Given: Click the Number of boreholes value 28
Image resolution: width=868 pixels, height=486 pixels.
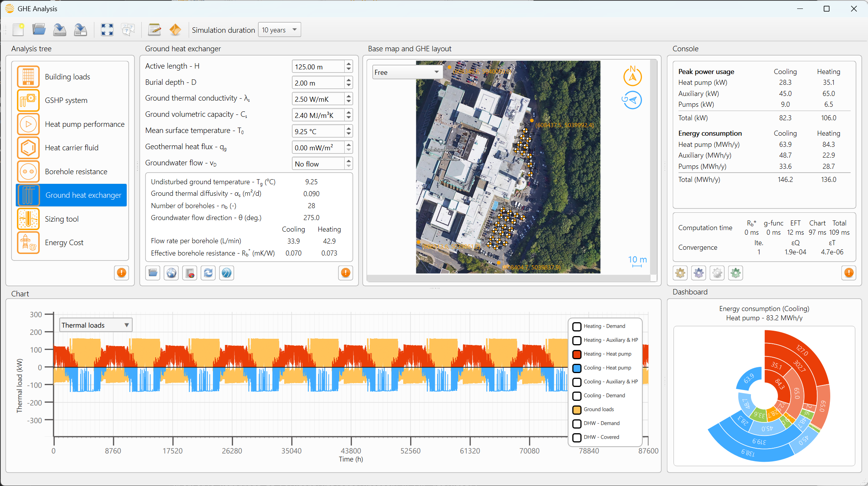Looking at the screenshot, I should 311,206.
